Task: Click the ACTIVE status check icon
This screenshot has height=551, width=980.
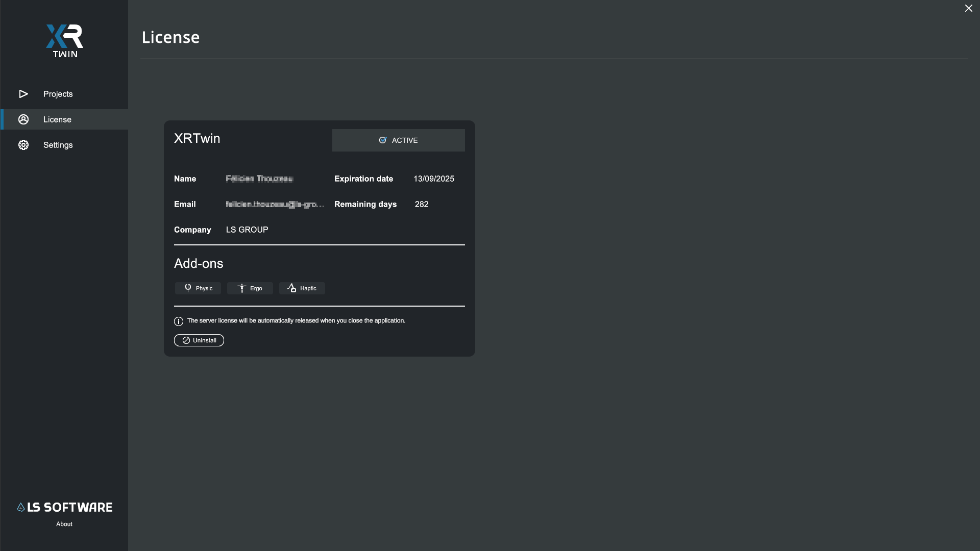Action: coord(383,140)
